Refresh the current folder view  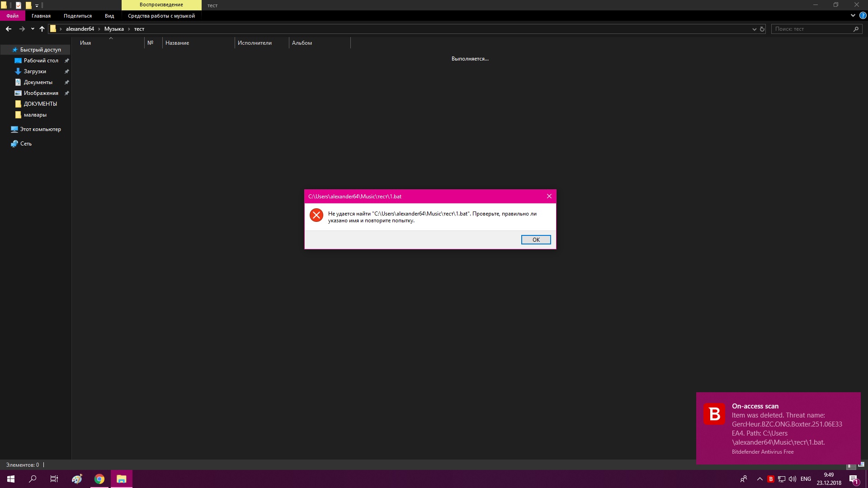pyautogui.click(x=762, y=29)
